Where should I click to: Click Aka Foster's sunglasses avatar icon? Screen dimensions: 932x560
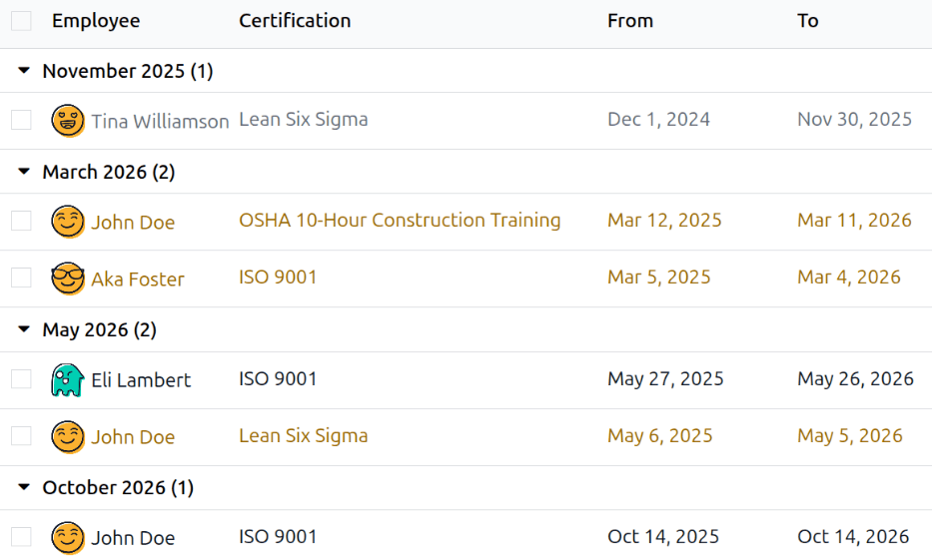68,279
